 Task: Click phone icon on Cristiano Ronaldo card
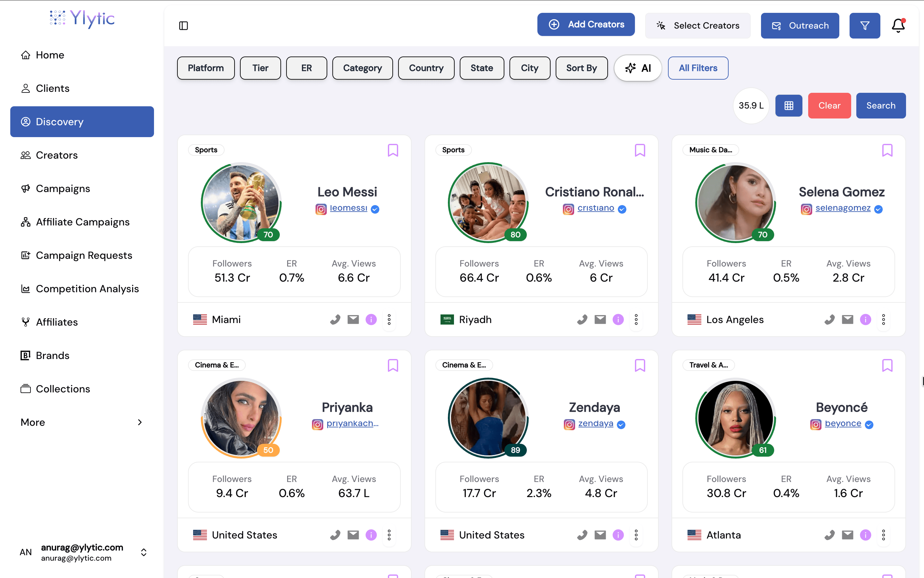tap(582, 320)
